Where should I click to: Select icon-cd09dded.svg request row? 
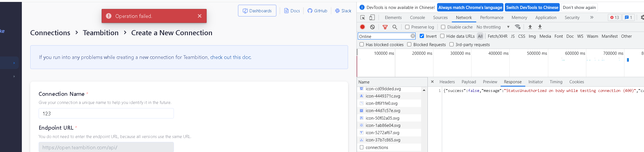click(x=389, y=89)
